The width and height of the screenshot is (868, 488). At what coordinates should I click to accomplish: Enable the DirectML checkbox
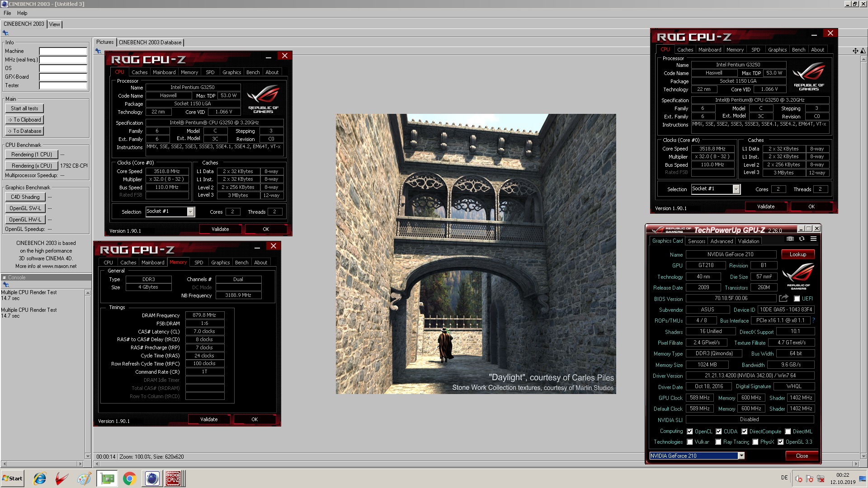[788, 432]
